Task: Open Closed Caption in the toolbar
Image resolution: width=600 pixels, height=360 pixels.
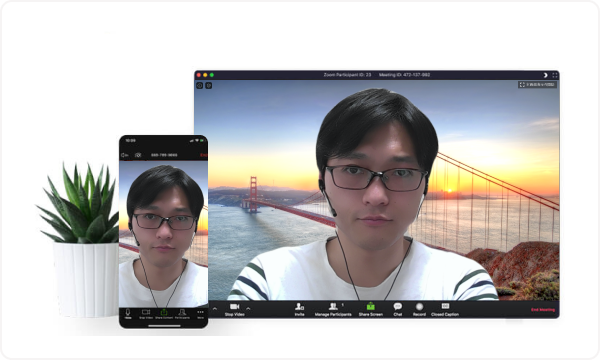Action: 445,310
